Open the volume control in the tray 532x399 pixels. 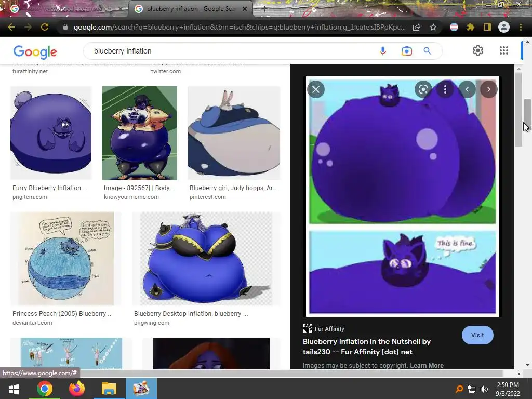click(x=484, y=389)
